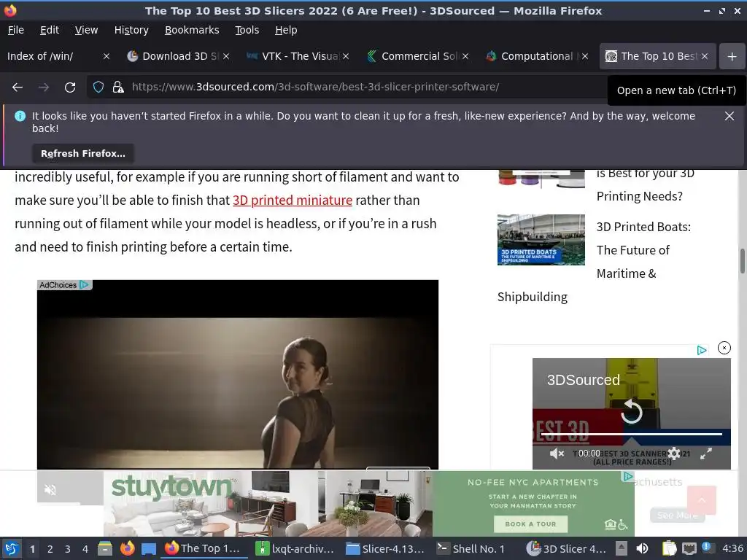Image resolution: width=747 pixels, height=560 pixels.
Task: Unmute the 3DSourced sidebar video
Action: [x=557, y=454]
